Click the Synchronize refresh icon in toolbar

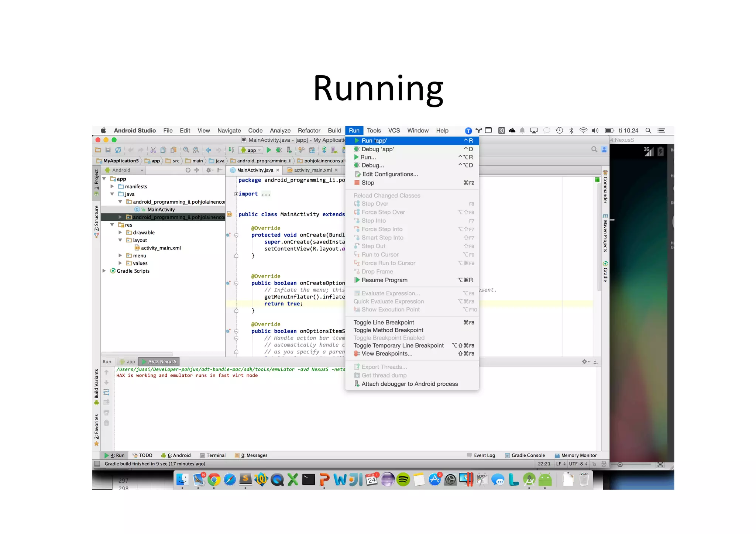coord(118,150)
